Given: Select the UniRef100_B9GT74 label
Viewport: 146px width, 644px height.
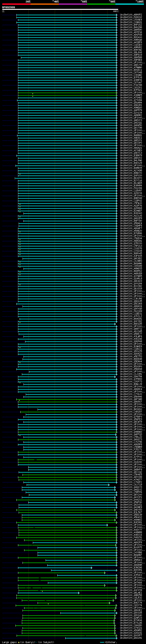Looking at the screenshot, I should click(131, 603).
